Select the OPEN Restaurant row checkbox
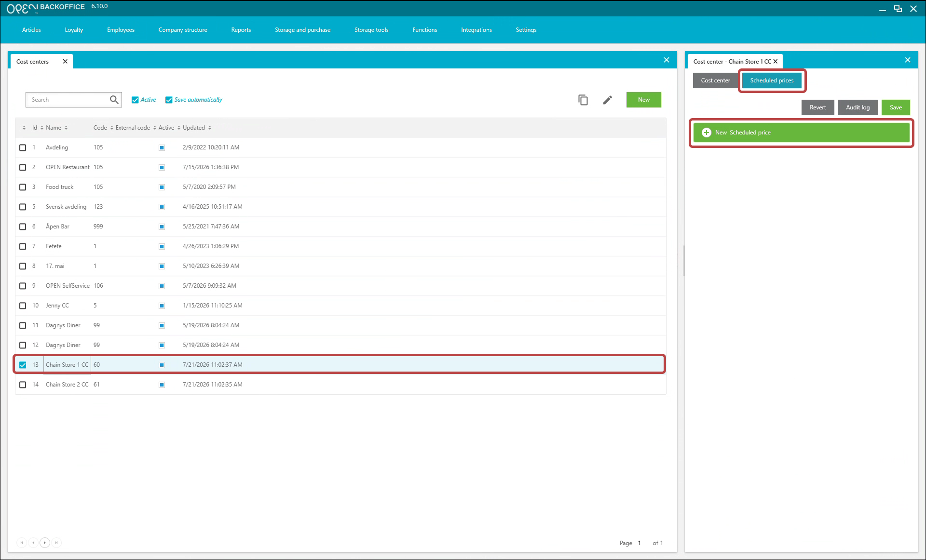This screenshot has width=926, height=560. tap(23, 167)
